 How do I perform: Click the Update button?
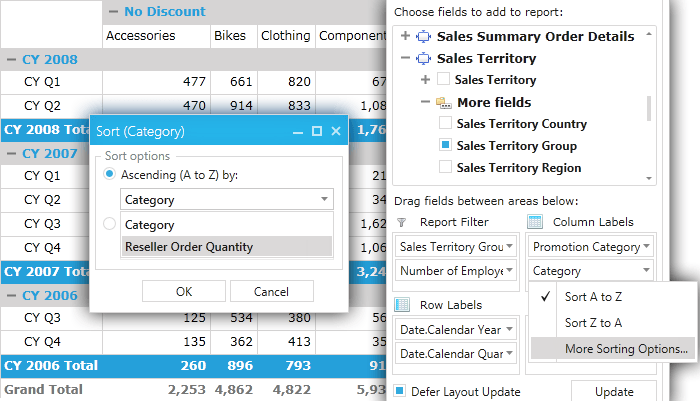[615, 390]
